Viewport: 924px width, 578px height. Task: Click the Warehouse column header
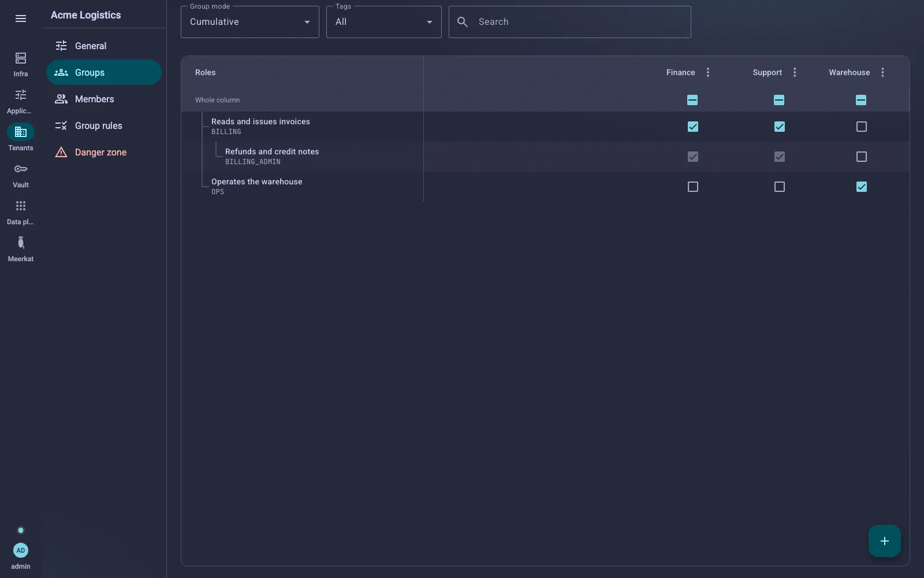pos(850,72)
